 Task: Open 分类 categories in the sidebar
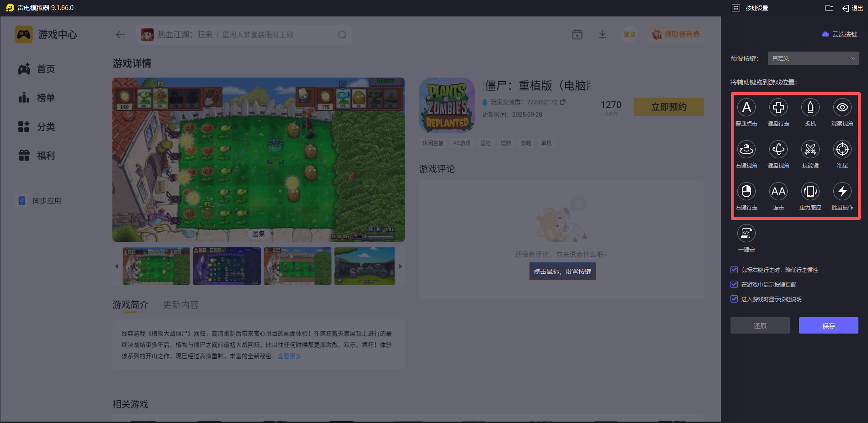(x=37, y=126)
